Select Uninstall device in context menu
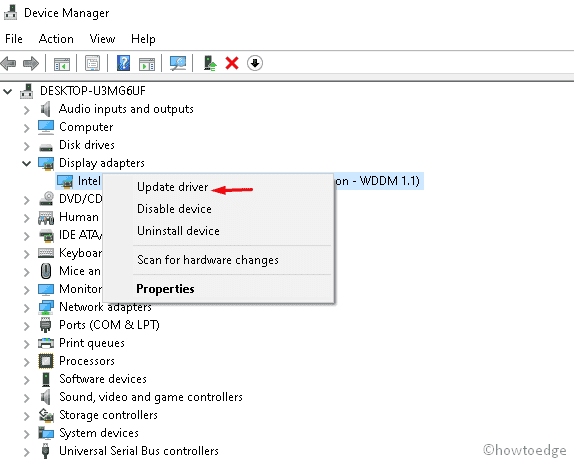The image size is (574, 462). 178,231
